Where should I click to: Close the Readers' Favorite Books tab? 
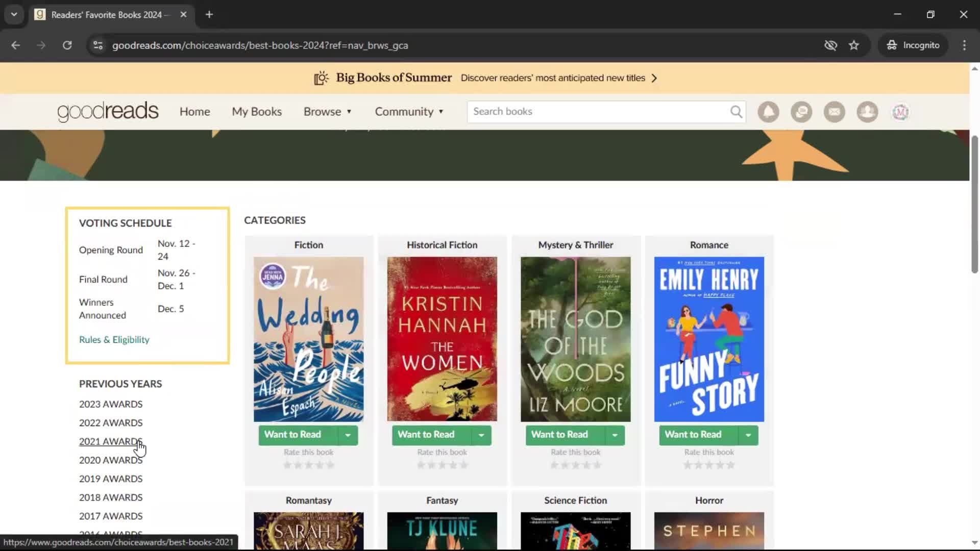[183, 14]
